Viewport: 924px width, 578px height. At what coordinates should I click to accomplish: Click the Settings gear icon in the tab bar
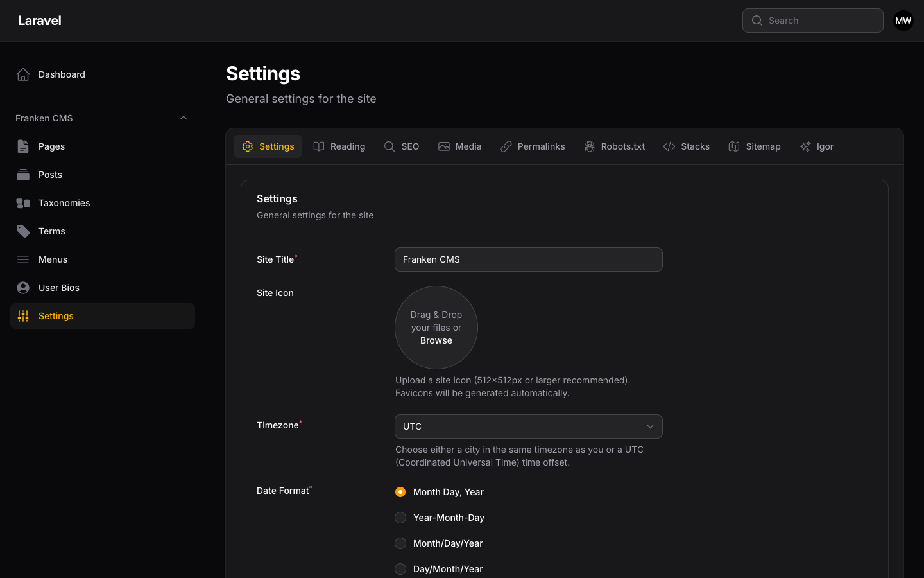click(248, 146)
